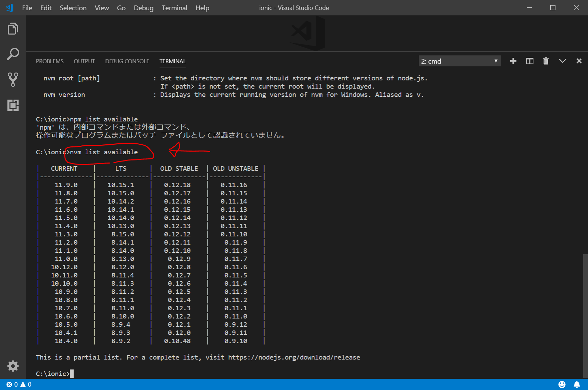This screenshot has width=588, height=390.
Task: Open notifications bell in status bar
Action: [x=577, y=385]
